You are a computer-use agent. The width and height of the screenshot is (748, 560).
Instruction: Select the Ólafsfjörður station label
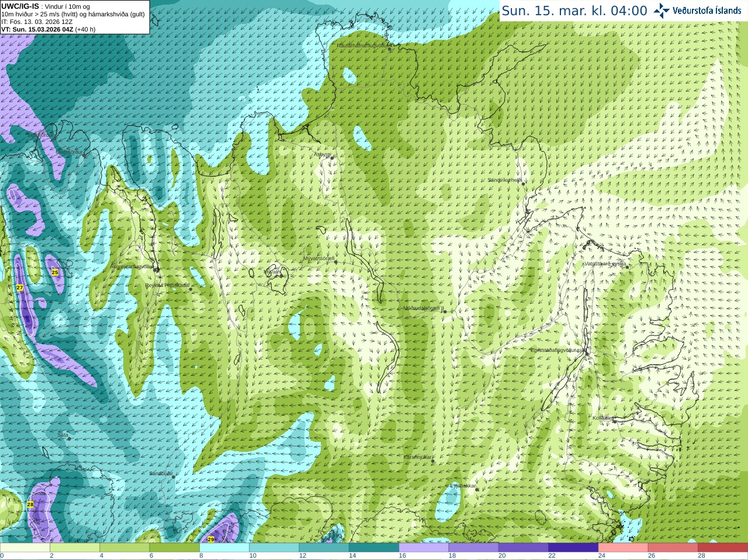click(x=70, y=152)
